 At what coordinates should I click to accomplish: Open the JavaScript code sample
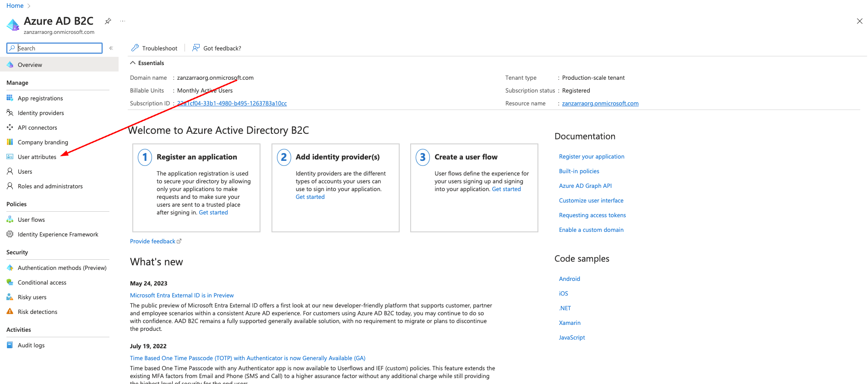572,338
